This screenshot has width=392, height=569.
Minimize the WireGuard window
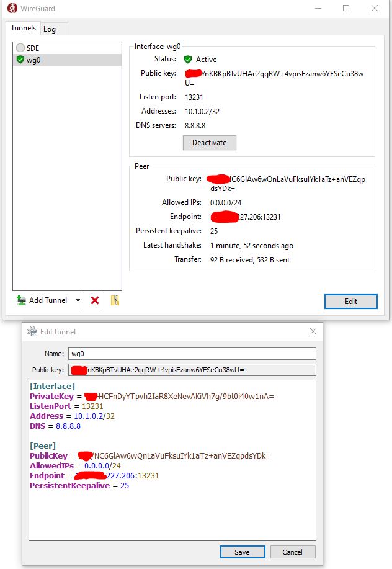pyautogui.click(x=318, y=8)
